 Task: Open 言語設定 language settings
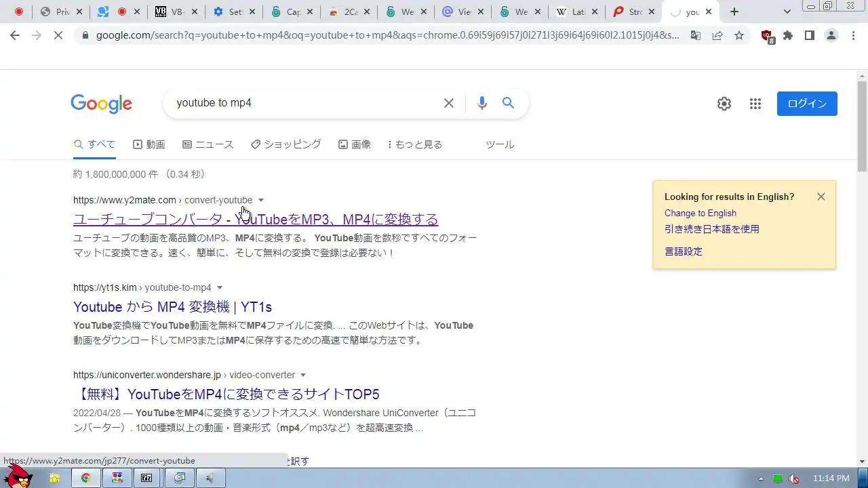point(684,251)
